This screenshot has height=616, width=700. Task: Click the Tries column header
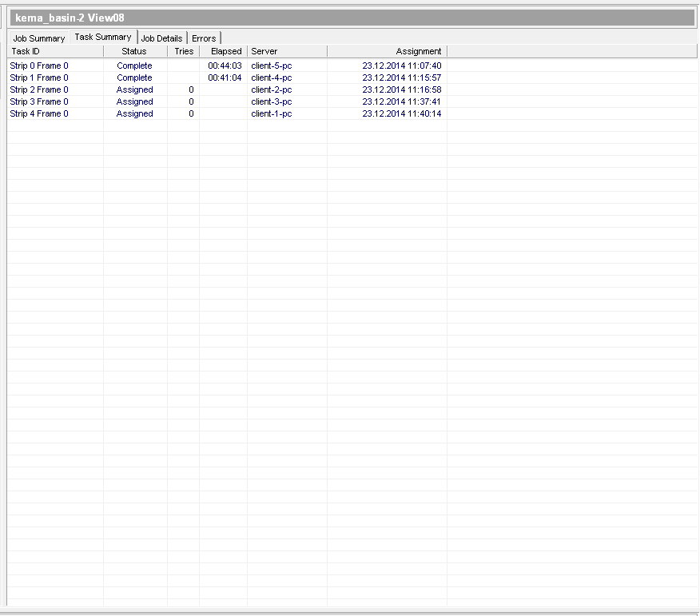click(184, 51)
